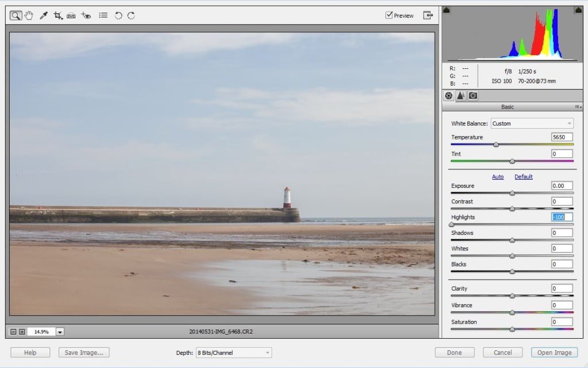588x368 pixels.
Task: Open the White Balance dropdown
Action: (532, 123)
